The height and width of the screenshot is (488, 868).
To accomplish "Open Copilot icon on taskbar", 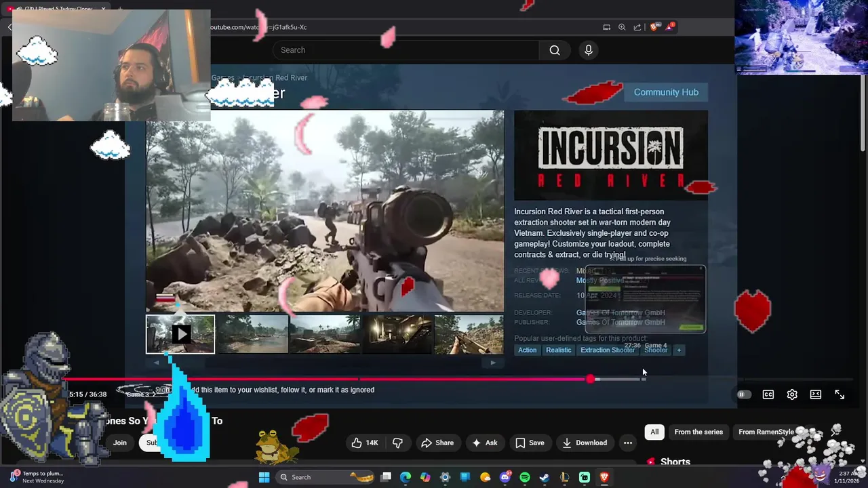I will (425, 477).
